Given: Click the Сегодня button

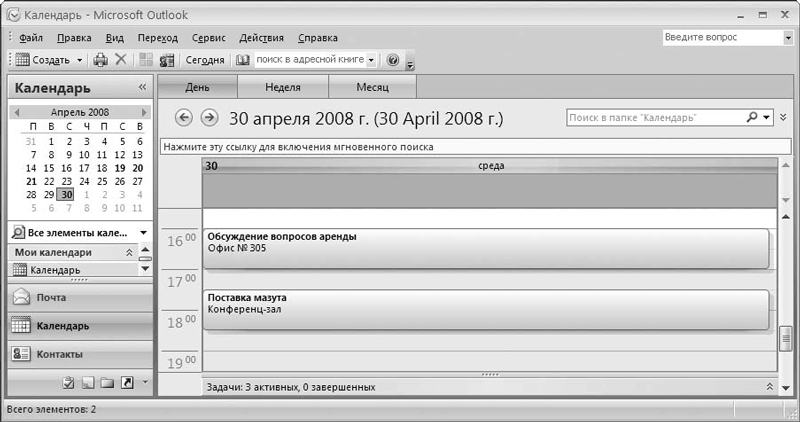Looking at the screenshot, I should click(x=205, y=60).
